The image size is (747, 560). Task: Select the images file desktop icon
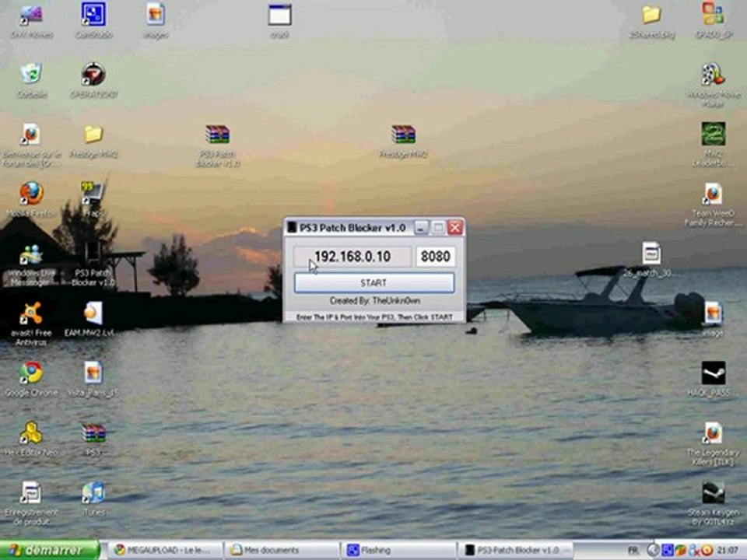tap(156, 19)
